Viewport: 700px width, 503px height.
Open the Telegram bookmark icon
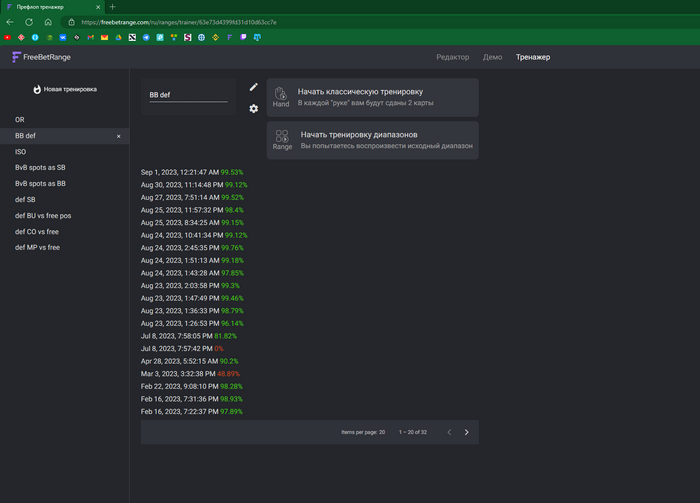[x=146, y=37]
